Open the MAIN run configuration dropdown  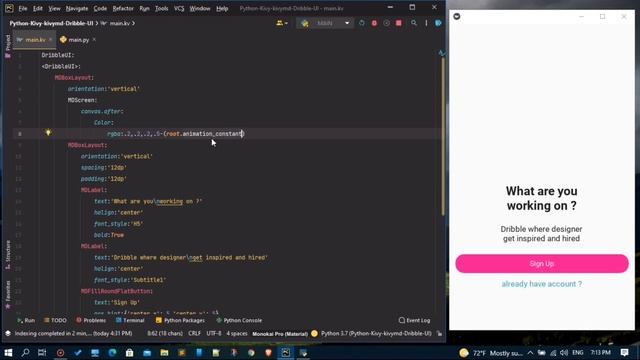click(325, 23)
